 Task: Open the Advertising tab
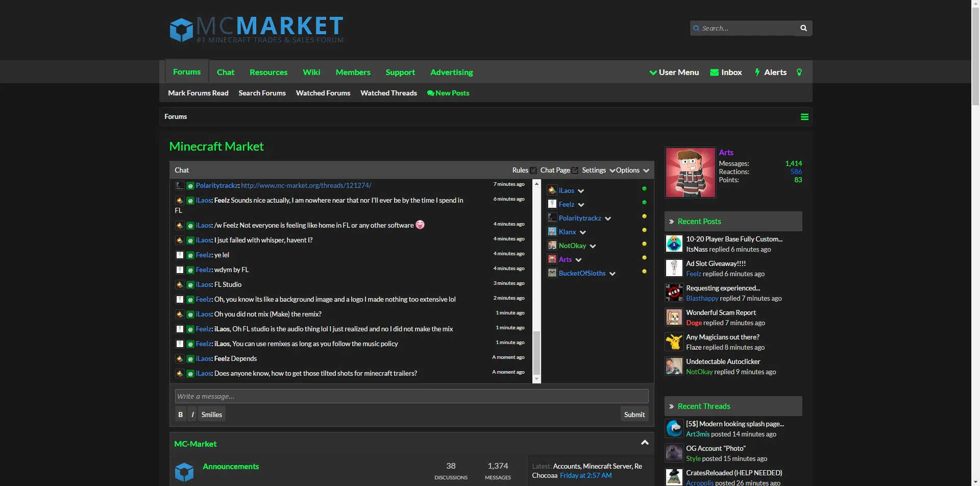(x=452, y=72)
